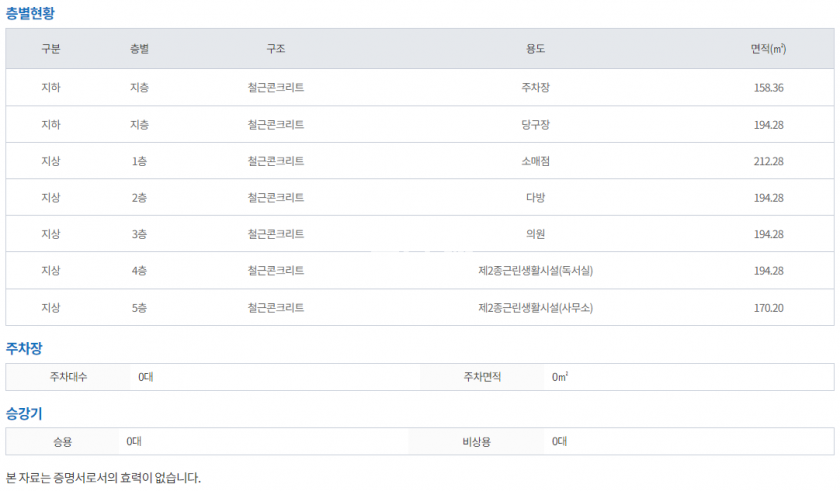840x491 pixels.
Task: Click the 212.28 area value
Action: pyautogui.click(x=768, y=161)
